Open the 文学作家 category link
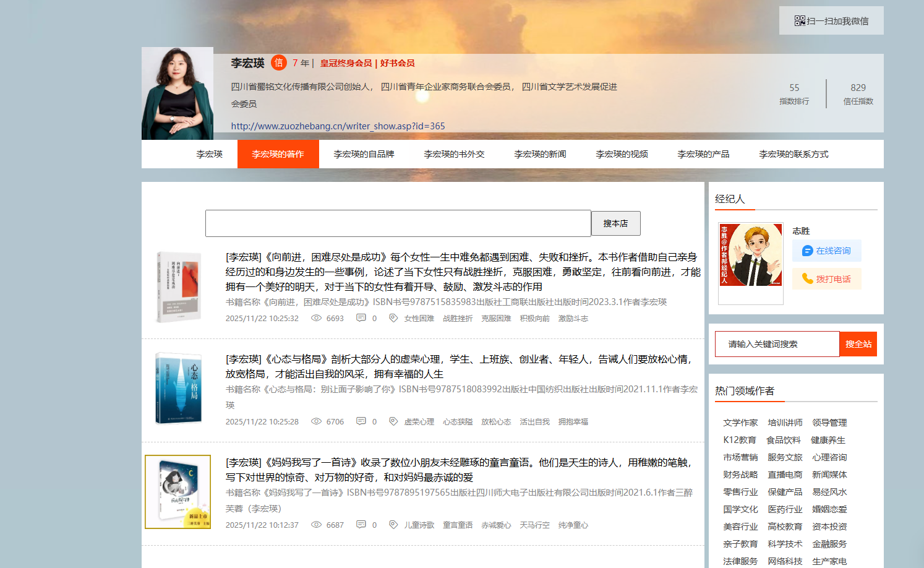Screen dimensions: 924x568 click(740, 423)
